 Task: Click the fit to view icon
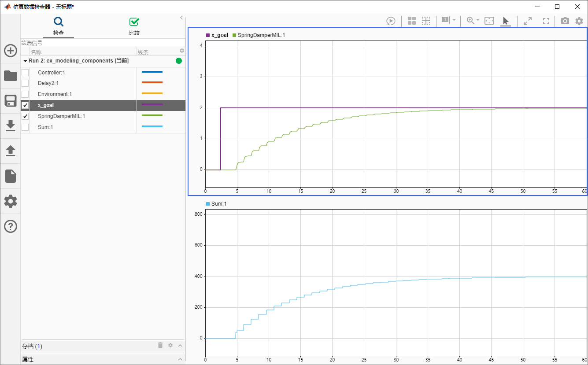[x=489, y=21]
